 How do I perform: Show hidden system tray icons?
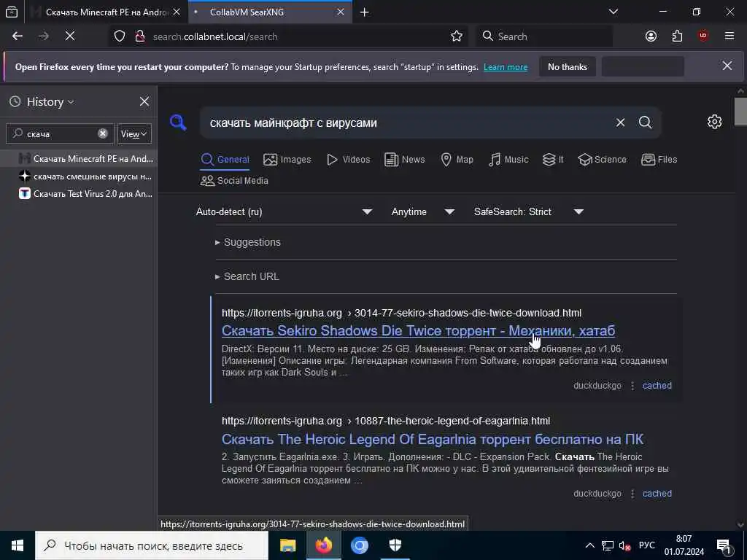(x=589, y=545)
